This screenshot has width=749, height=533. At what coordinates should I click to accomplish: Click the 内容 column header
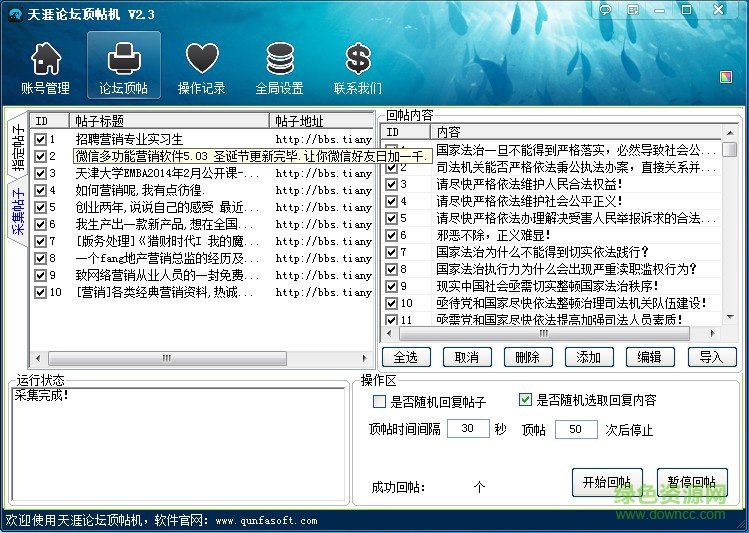point(576,132)
